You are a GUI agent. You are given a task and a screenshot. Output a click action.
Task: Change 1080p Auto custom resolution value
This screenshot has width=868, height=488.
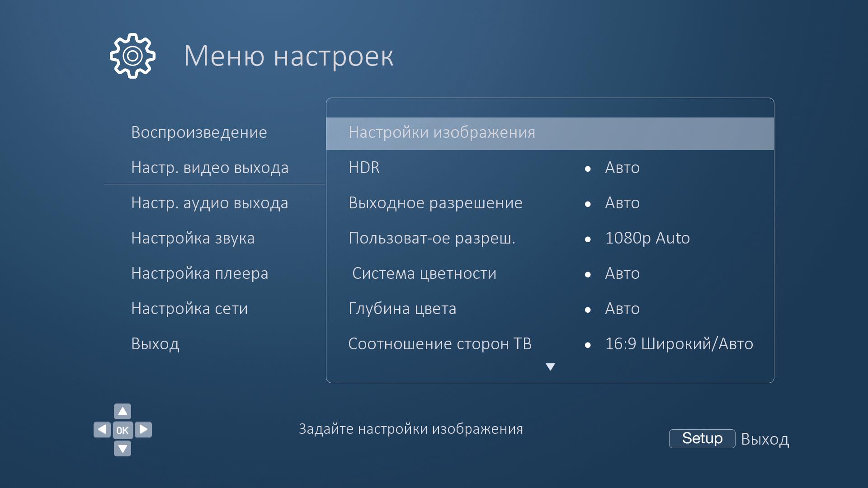coord(647,238)
